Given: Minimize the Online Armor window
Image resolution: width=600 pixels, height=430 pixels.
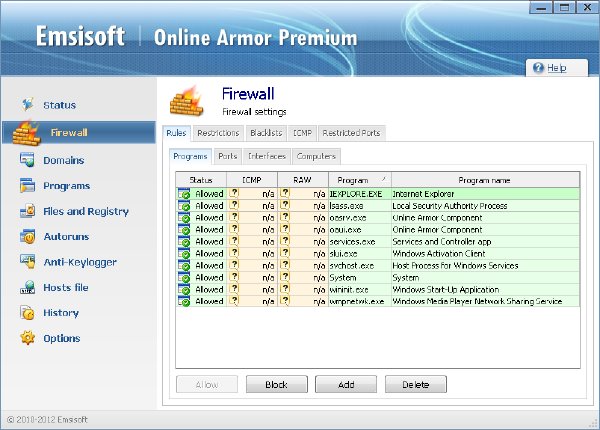Looking at the screenshot, I should tap(541, 7).
